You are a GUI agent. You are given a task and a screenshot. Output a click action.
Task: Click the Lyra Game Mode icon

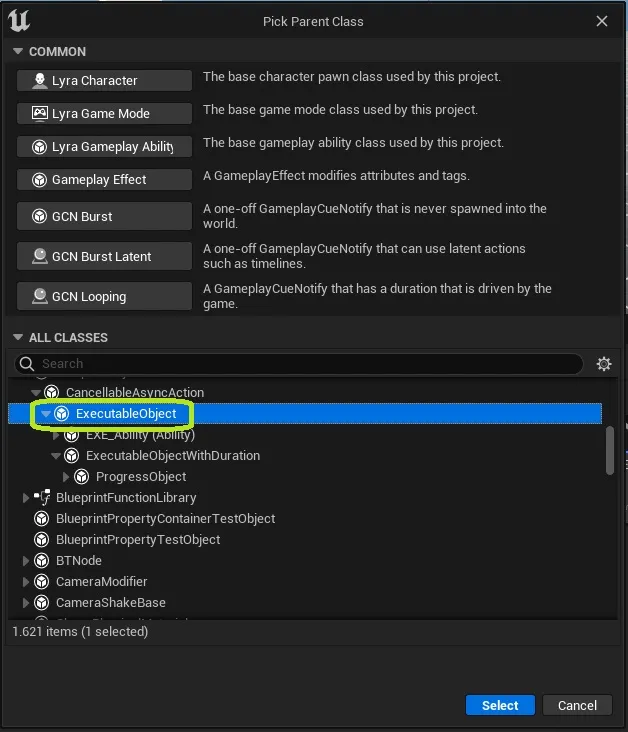coord(40,113)
